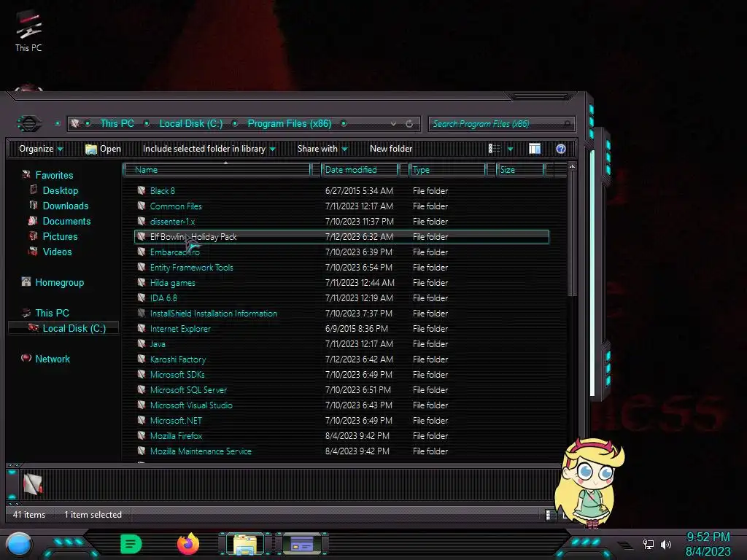747x560 pixels.
Task: Open address bar history dropdown
Action: [x=393, y=124]
